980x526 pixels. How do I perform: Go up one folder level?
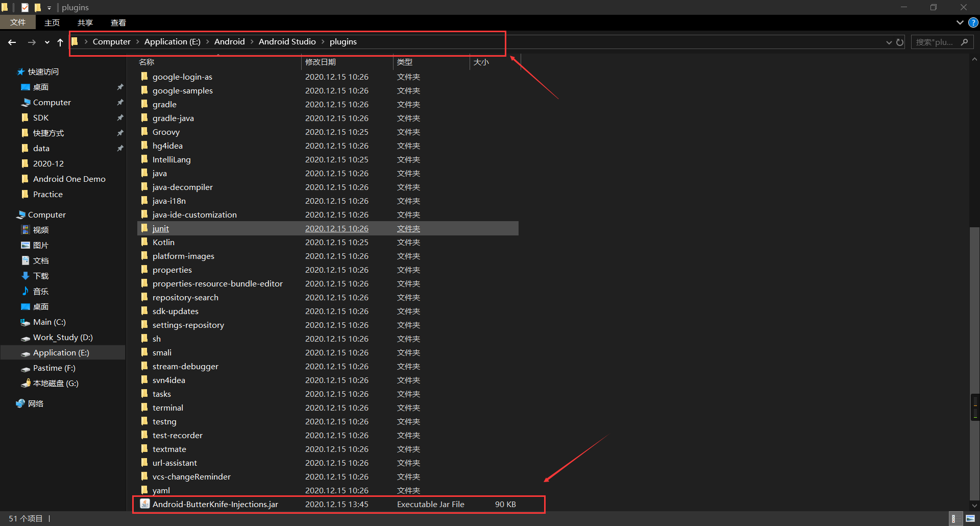(x=60, y=42)
